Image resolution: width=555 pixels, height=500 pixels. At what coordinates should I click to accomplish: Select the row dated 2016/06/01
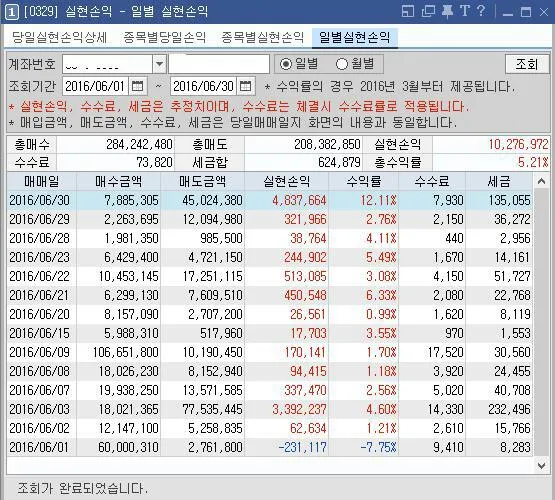(x=270, y=447)
